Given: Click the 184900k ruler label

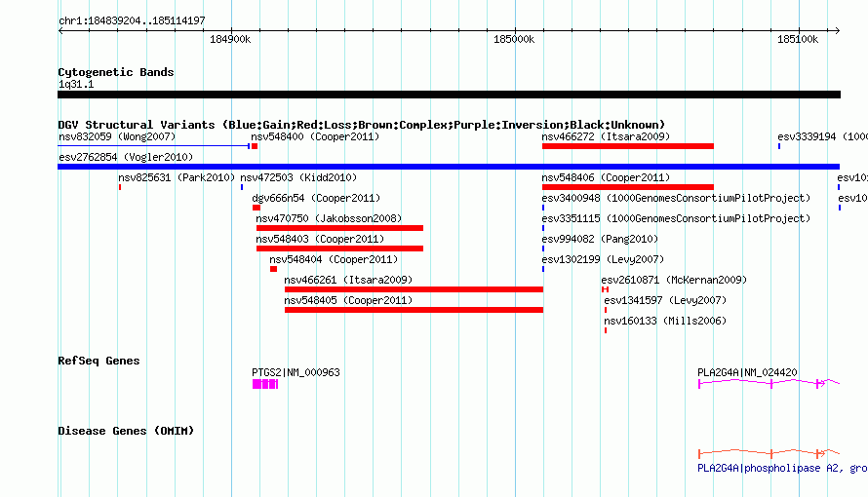Looking at the screenshot, I should pyautogui.click(x=230, y=39).
